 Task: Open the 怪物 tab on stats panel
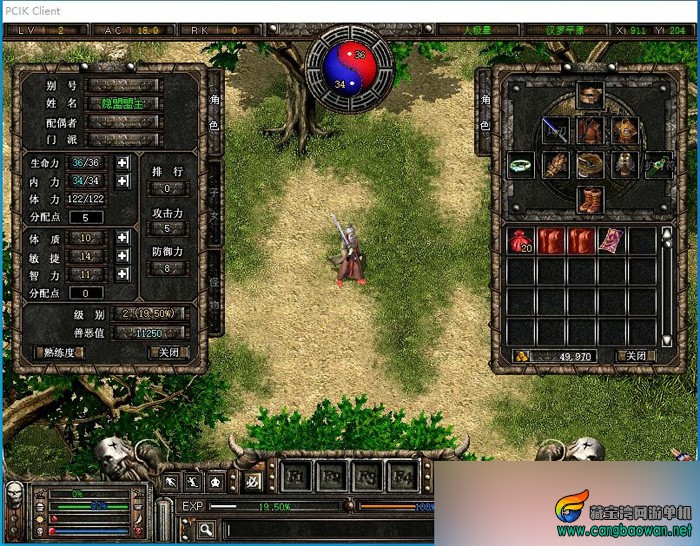[x=215, y=292]
